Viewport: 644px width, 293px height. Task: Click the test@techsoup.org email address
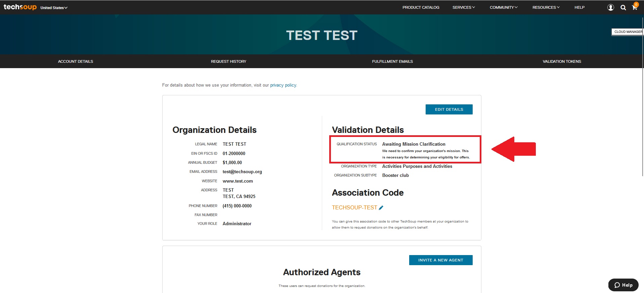242,172
